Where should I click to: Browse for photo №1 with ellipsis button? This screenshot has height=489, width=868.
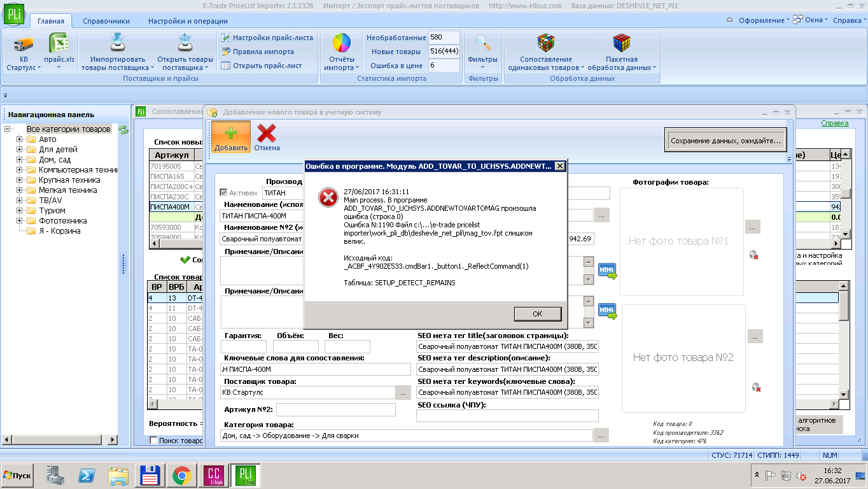tap(753, 227)
